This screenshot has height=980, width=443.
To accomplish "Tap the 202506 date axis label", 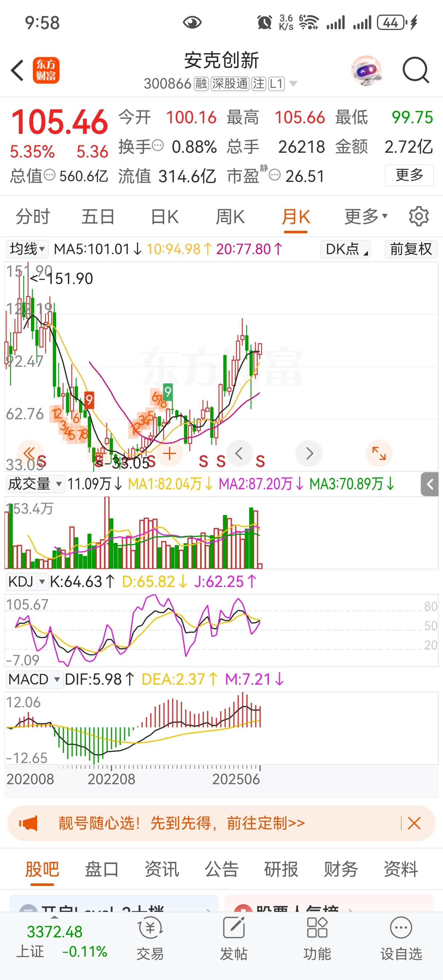I will click(236, 779).
